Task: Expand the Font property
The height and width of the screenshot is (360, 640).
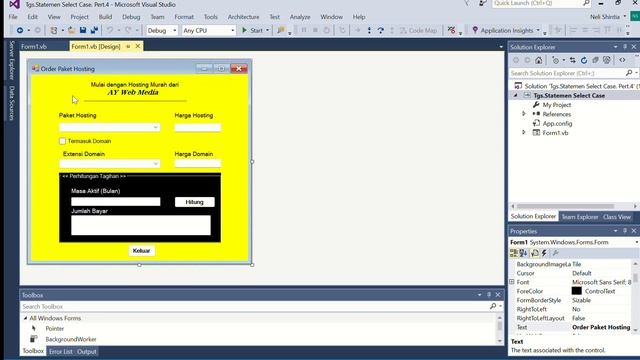Action: [x=512, y=282]
